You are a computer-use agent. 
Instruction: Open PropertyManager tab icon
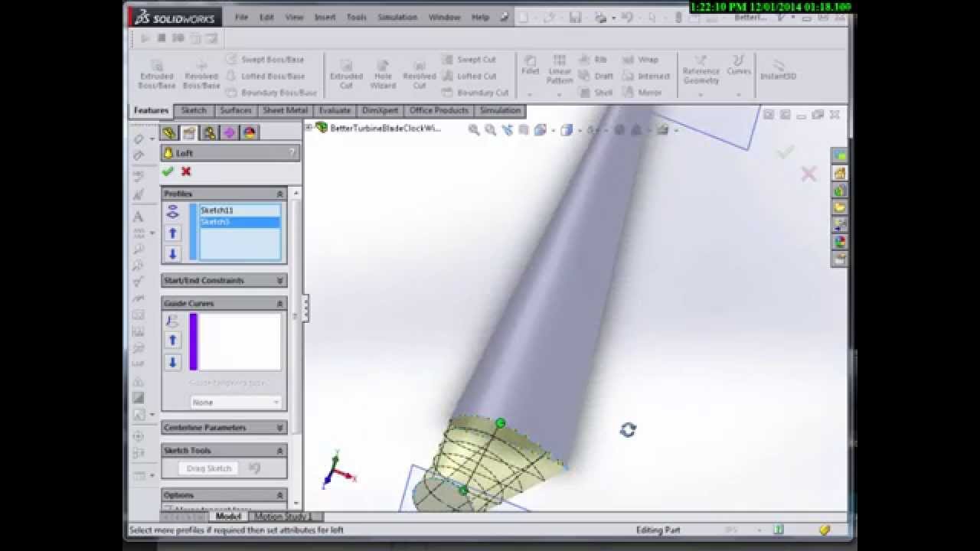tap(189, 133)
